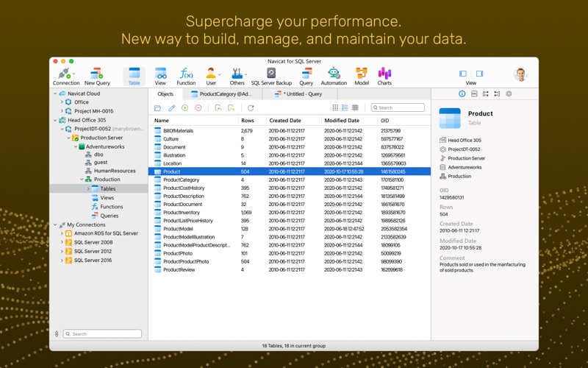Sort by the Created Date column header

293,121
